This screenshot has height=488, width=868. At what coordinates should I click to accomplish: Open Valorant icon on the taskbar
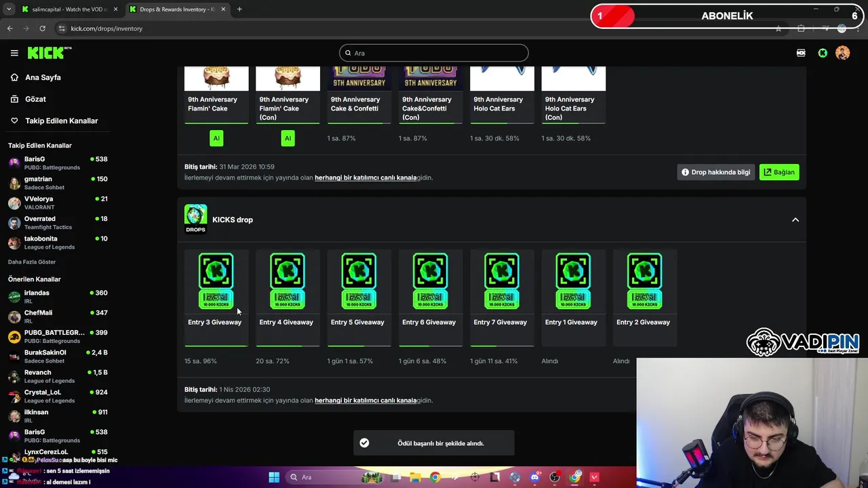[x=595, y=477]
